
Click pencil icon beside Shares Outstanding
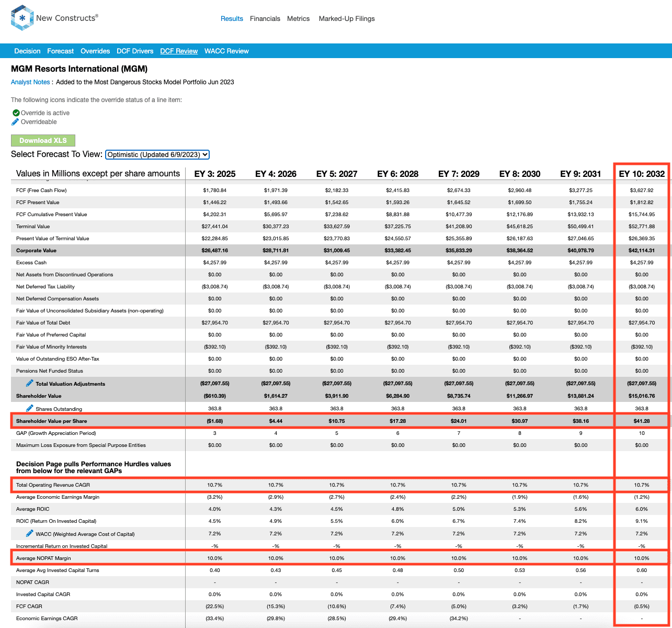(x=30, y=408)
